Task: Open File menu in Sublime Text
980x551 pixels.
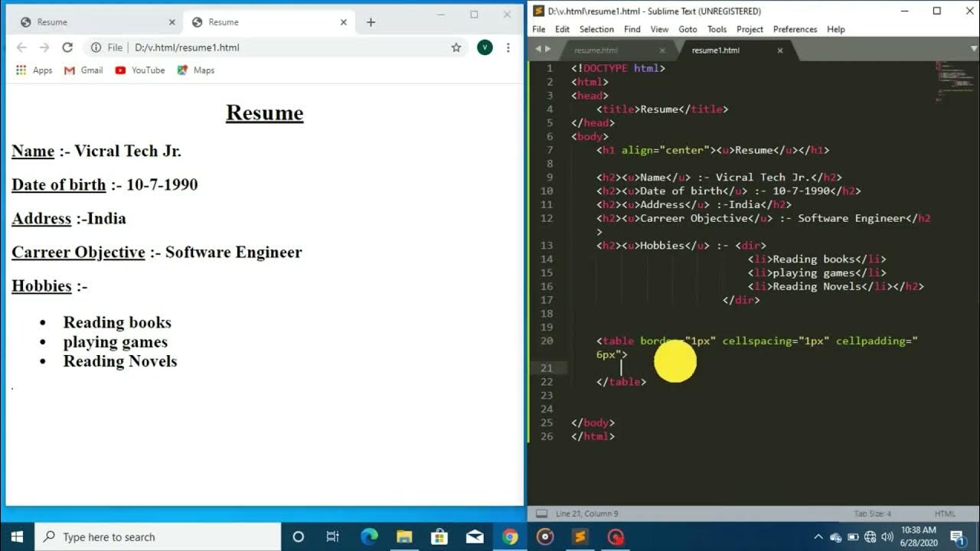Action: pos(539,29)
